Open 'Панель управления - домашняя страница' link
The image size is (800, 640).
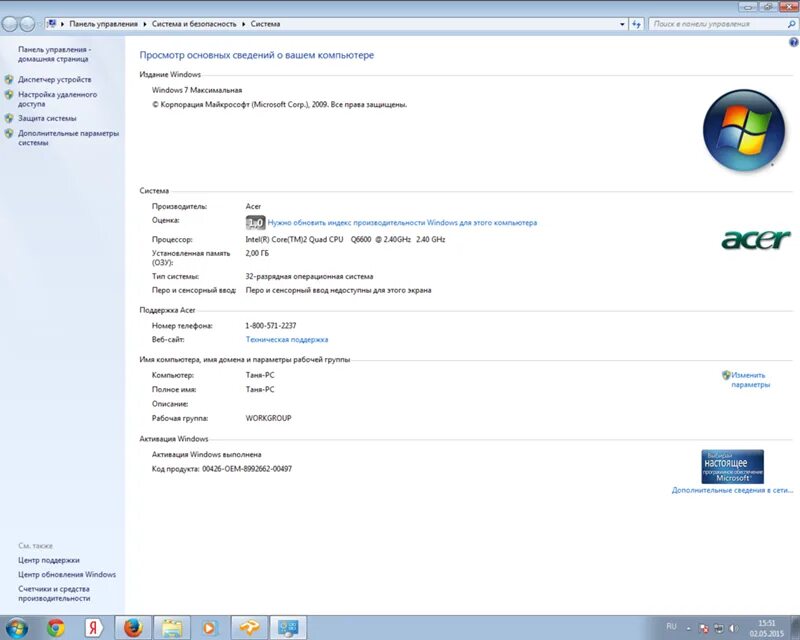[55, 54]
